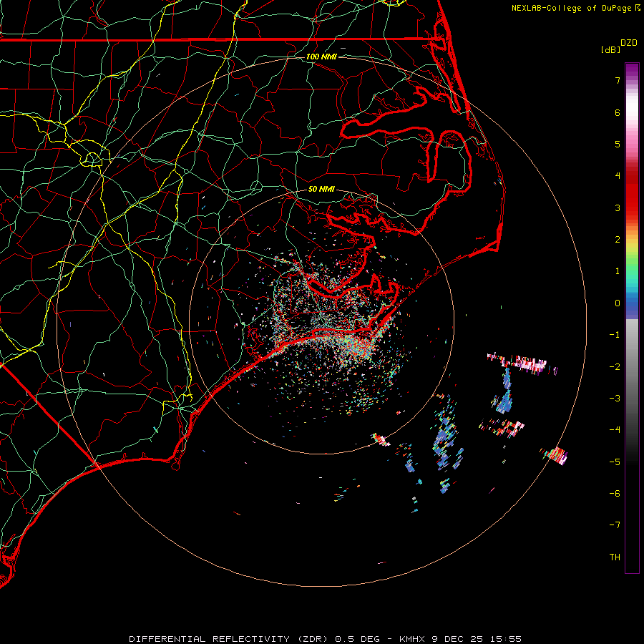Image resolution: width=644 pixels, height=644 pixels.
Task: Click the "[dB]" unit label
Action: [x=610, y=49]
